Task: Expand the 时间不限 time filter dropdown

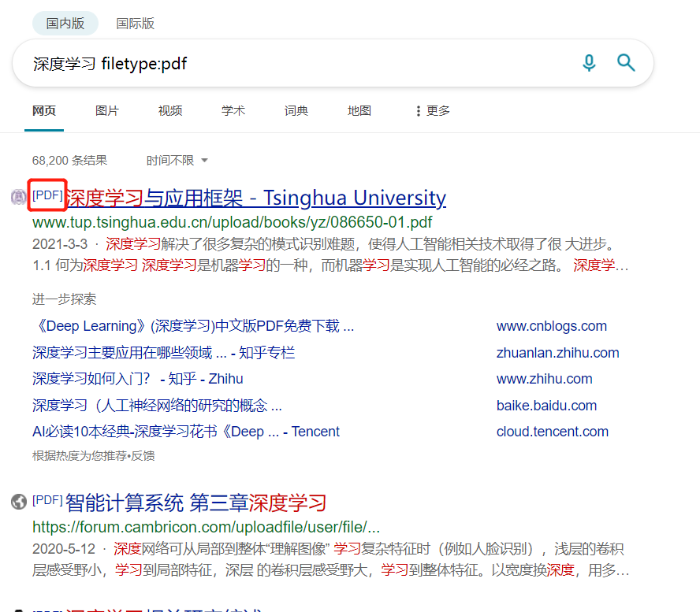Action: 177,160
